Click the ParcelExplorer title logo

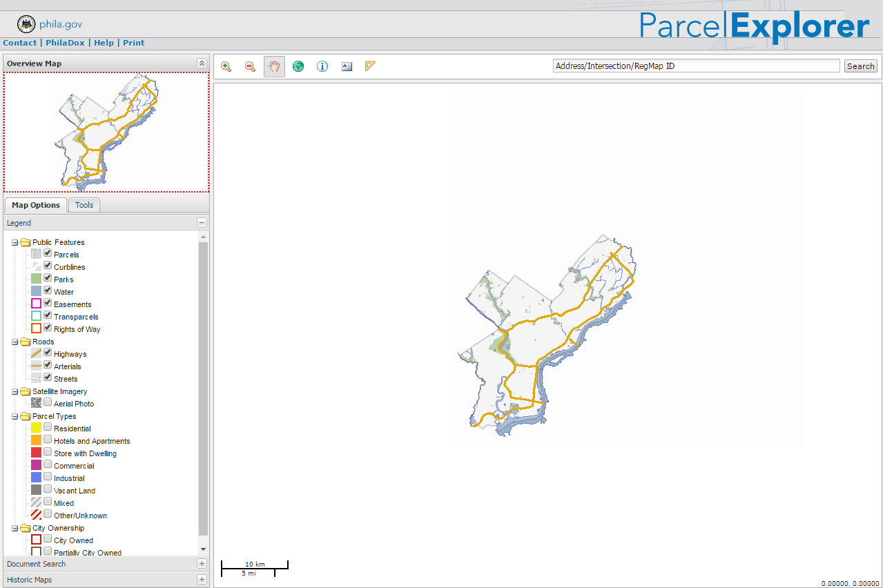click(x=754, y=26)
